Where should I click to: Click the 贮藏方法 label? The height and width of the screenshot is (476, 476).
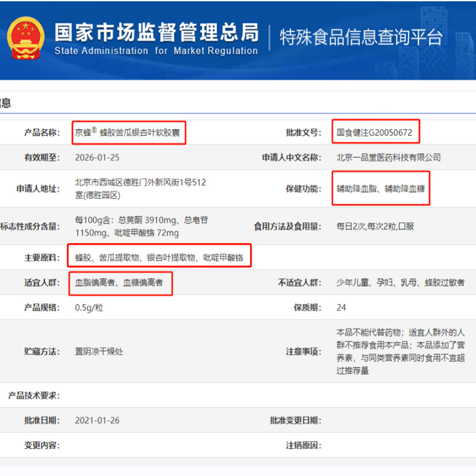[42, 351]
